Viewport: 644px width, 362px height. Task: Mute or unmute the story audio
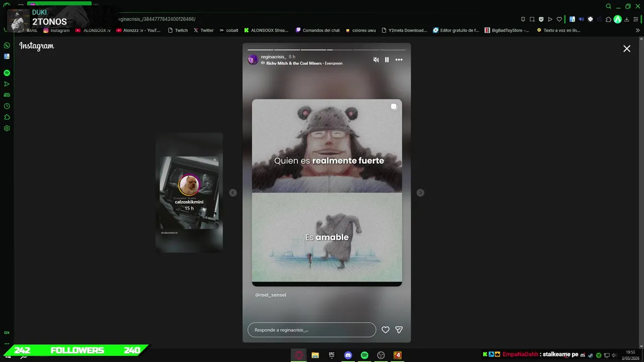[x=376, y=60]
